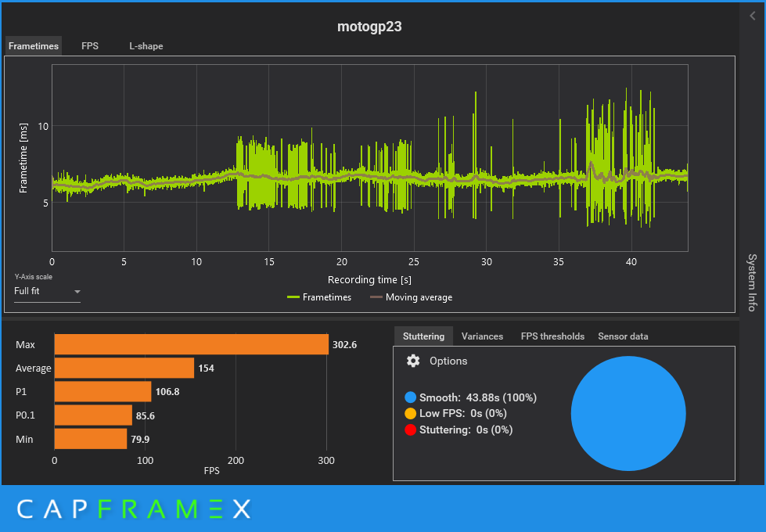
Task: Select the Stuttering tab
Action: click(423, 336)
